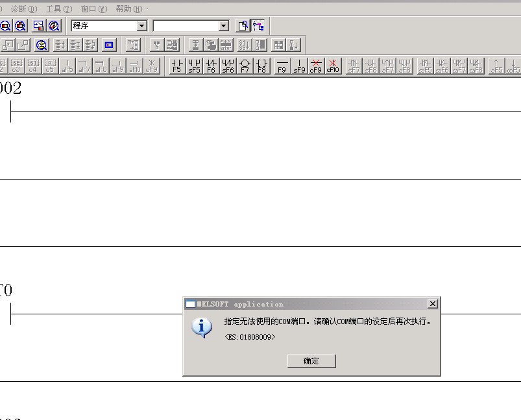The width and height of the screenshot is (521, 420).
Task: Open the 帮助(H) menu
Action: coord(128,9)
